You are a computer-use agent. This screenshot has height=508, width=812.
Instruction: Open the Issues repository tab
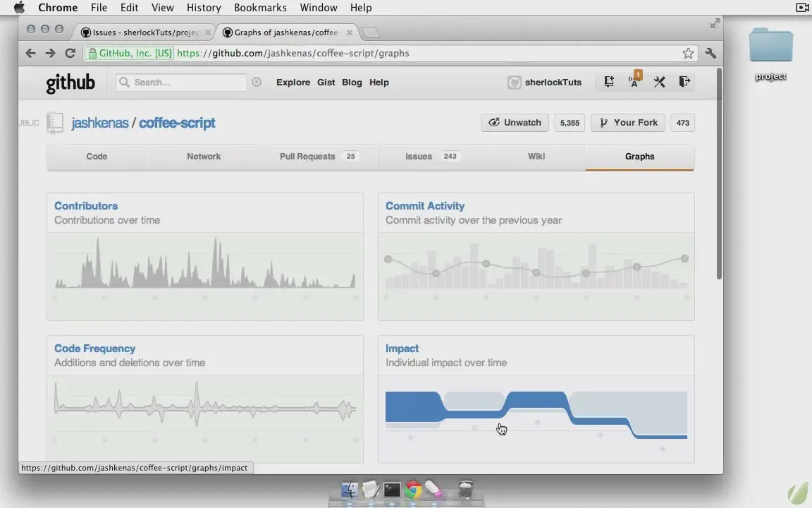[433, 157]
